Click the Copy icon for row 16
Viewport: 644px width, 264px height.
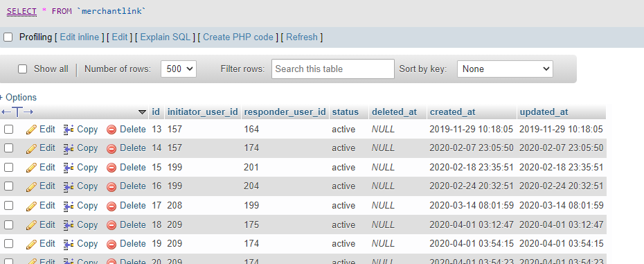point(69,186)
